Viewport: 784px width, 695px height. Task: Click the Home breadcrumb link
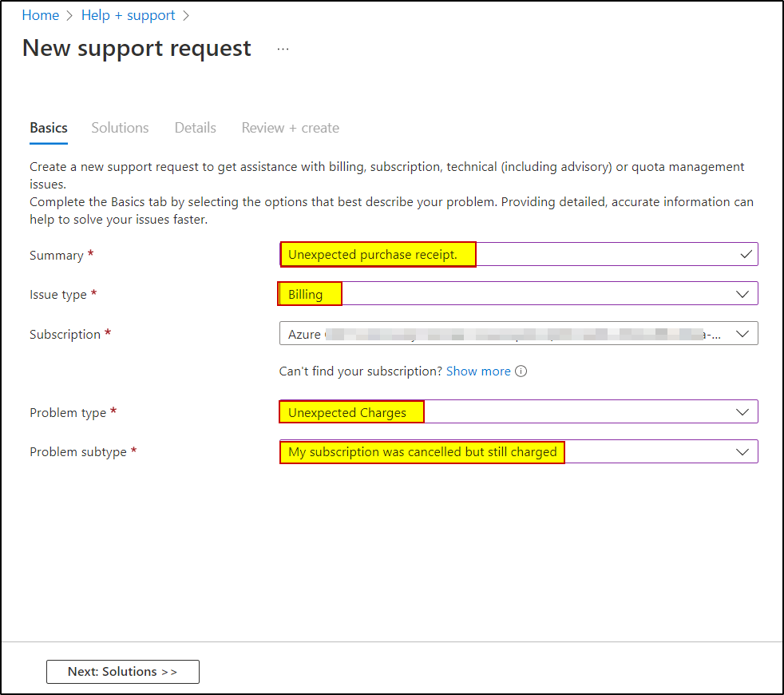(40, 14)
